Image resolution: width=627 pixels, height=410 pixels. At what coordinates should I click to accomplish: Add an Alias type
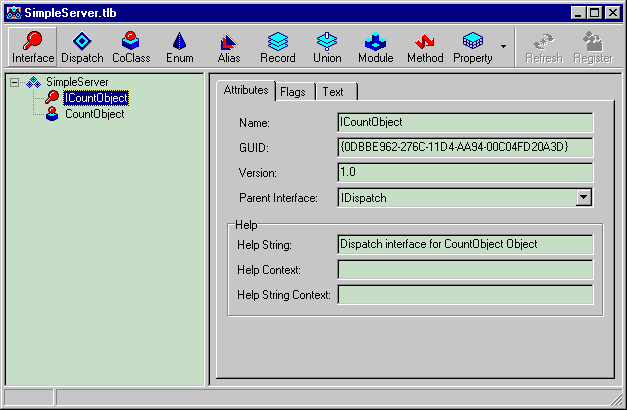tap(229, 47)
